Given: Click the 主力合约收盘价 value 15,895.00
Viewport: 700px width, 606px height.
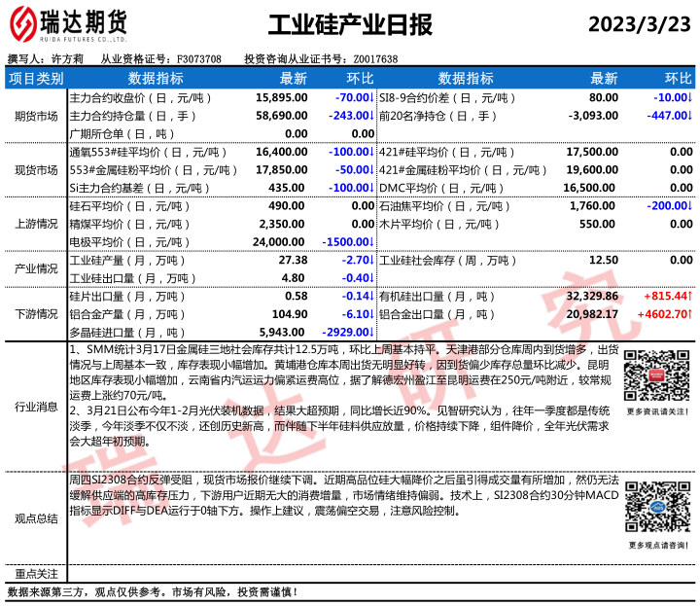Looking at the screenshot, I should tap(281, 98).
